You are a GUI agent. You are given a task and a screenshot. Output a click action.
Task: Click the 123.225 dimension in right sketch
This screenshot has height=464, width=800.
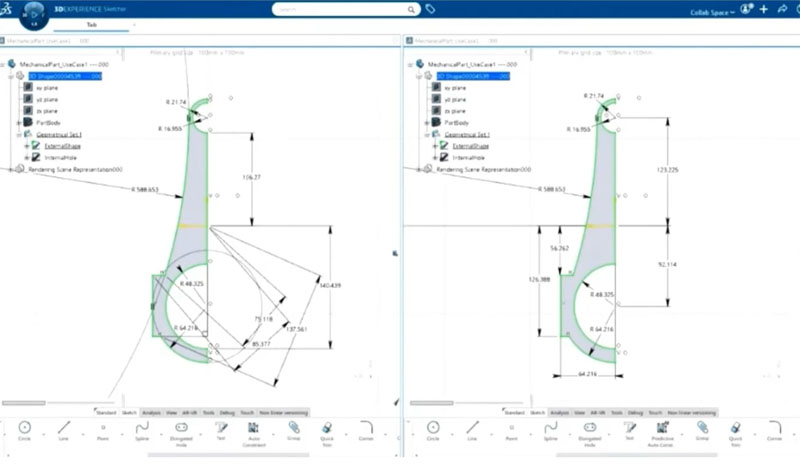point(667,169)
